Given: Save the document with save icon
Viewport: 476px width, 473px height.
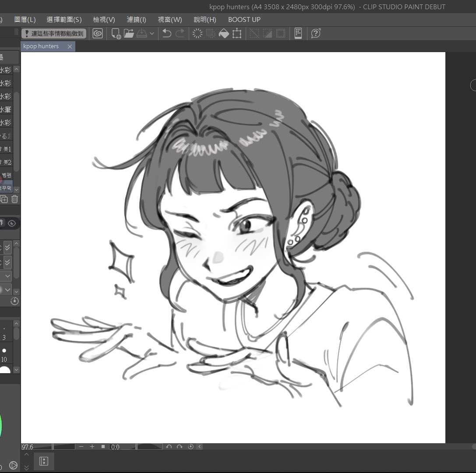Looking at the screenshot, I should click(142, 33).
